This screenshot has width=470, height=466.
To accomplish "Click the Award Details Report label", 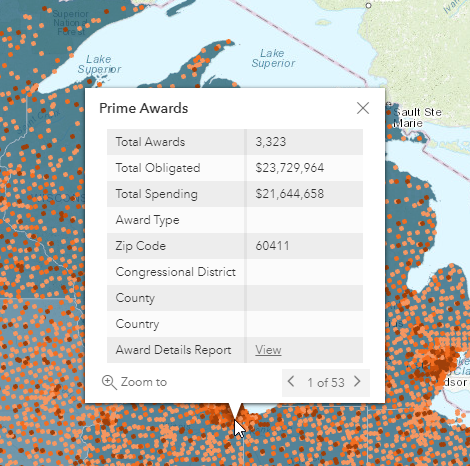I will click(173, 350).
